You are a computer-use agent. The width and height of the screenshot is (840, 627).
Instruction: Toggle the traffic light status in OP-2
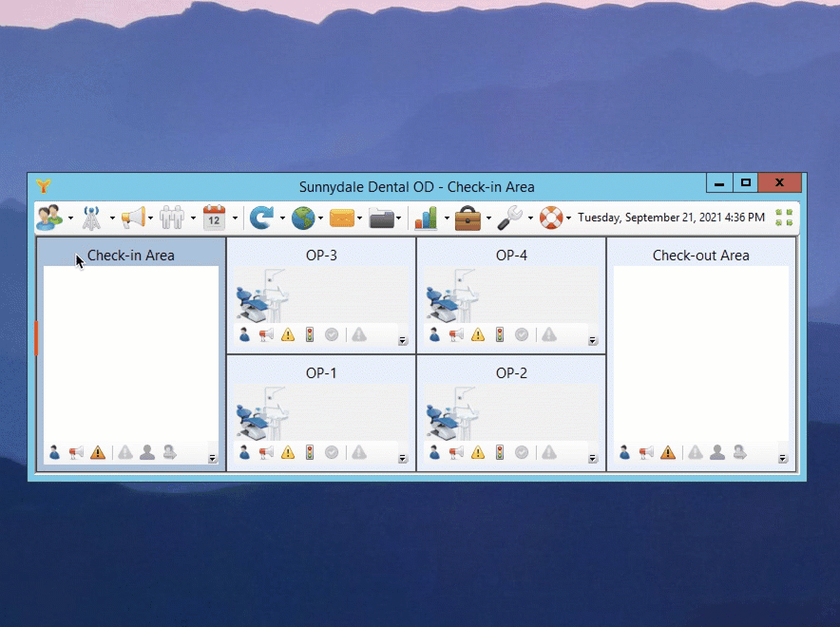[x=500, y=452]
